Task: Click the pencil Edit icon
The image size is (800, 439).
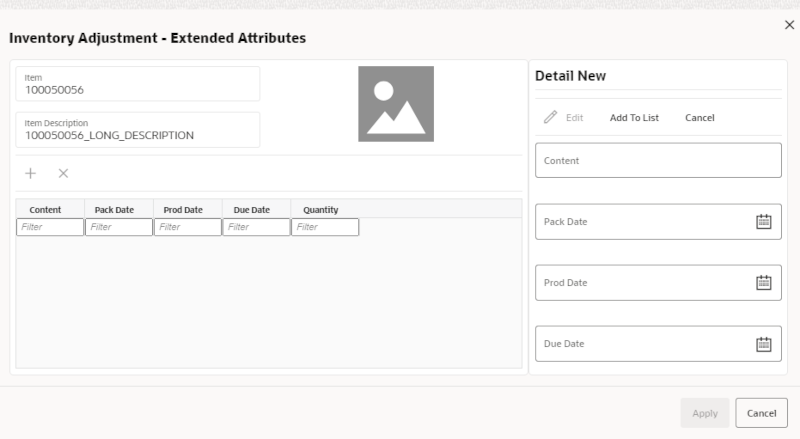Action: pyautogui.click(x=551, y=117)
